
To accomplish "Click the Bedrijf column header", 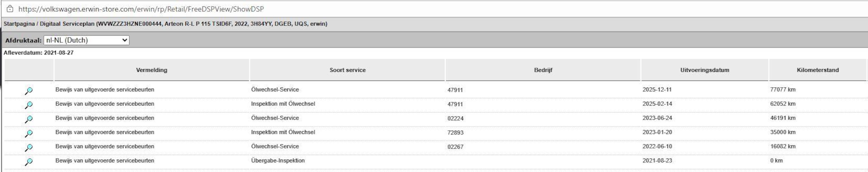I will point(543,70).
